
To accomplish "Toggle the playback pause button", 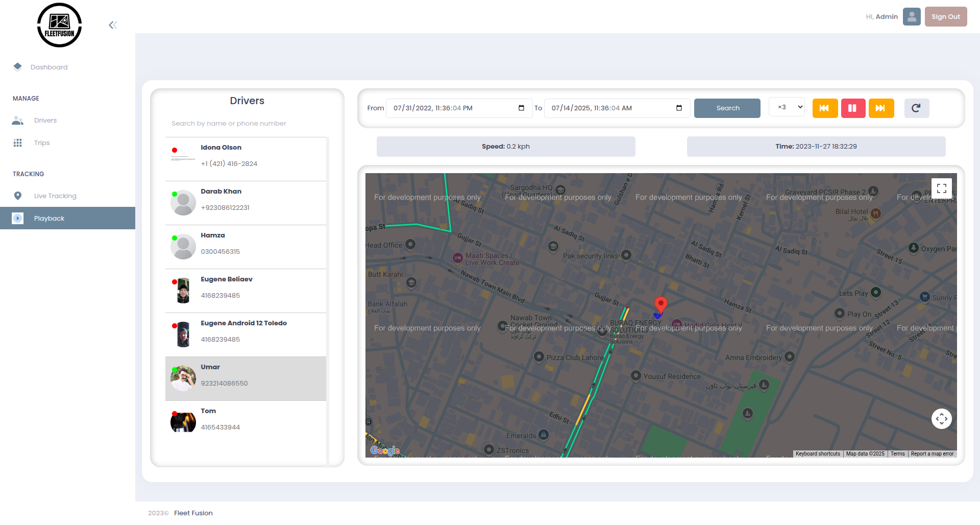I will (853, 108).
